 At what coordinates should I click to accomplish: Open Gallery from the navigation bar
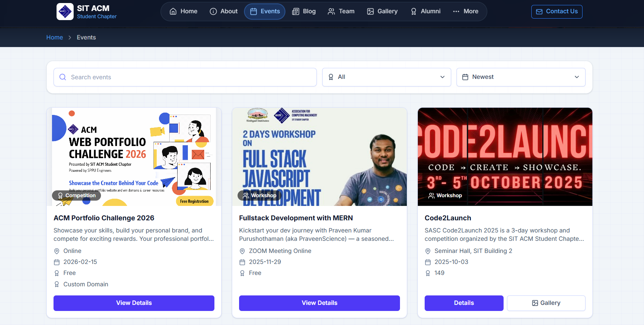[382, 11]
